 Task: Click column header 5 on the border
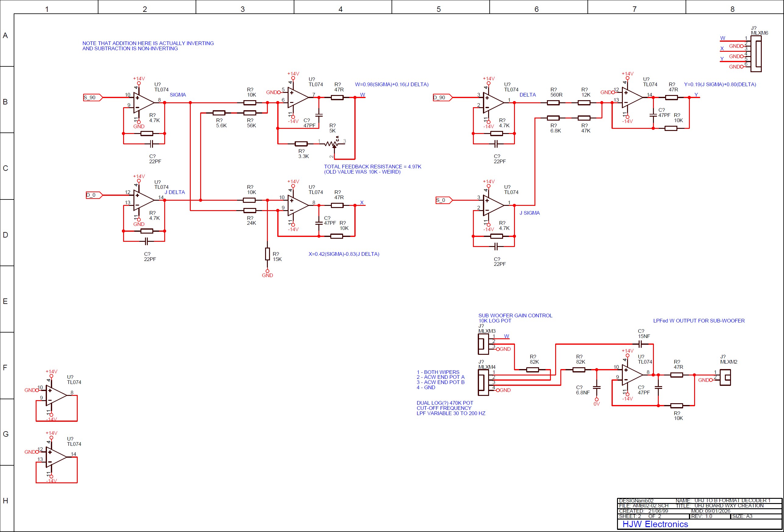438,9
